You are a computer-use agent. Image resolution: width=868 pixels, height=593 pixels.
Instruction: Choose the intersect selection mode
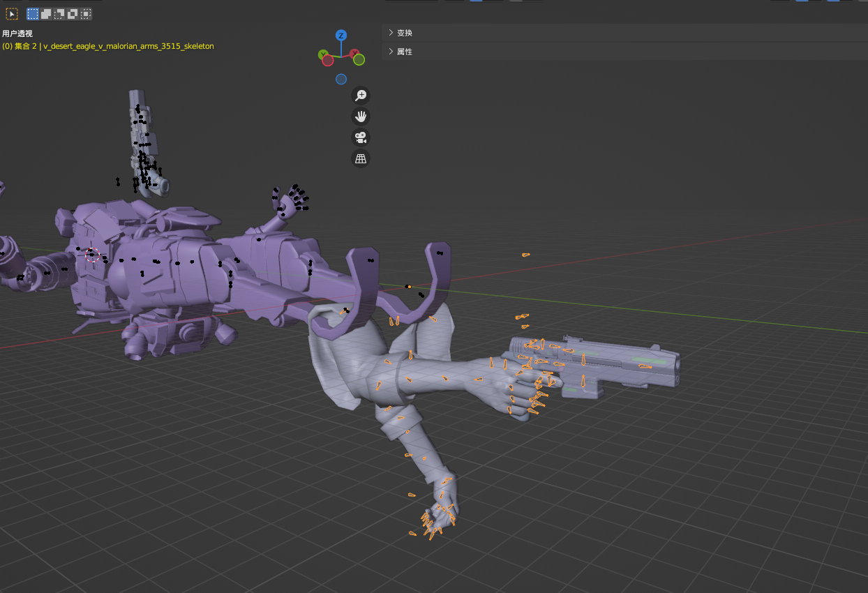pos(85,13)
